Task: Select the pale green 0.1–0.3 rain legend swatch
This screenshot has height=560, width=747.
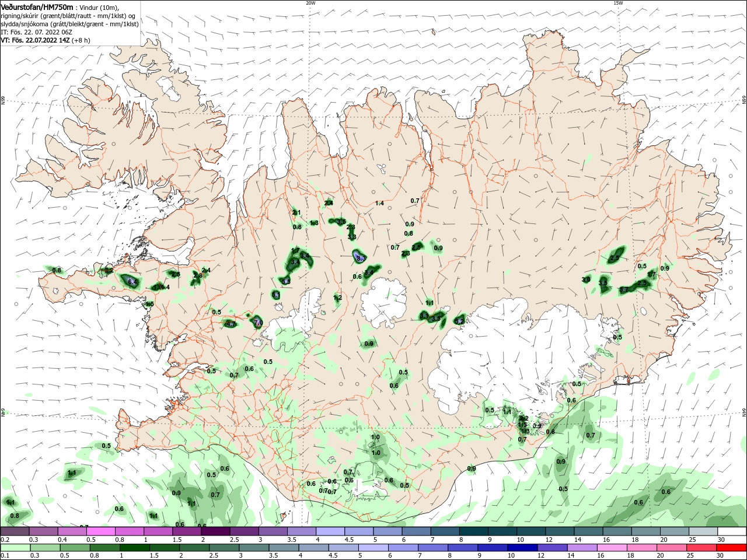Action: coord(15,548)
